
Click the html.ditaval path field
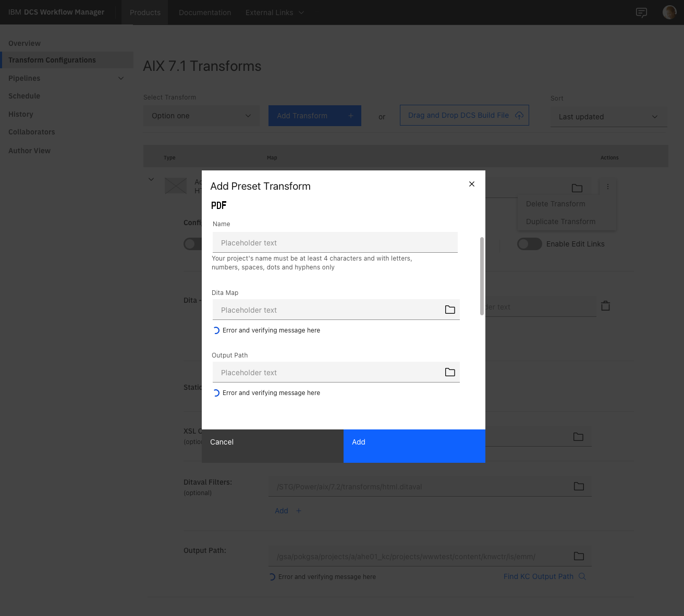tap(430, 486)
